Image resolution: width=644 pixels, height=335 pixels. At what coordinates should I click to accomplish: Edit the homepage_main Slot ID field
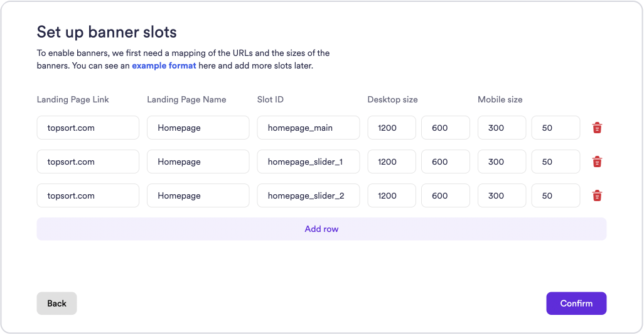point(308,128)
